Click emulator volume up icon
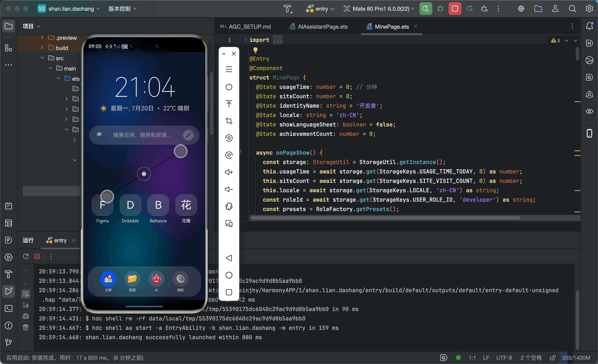This screenshot has width=598, height=364. [x=229, y=172]
